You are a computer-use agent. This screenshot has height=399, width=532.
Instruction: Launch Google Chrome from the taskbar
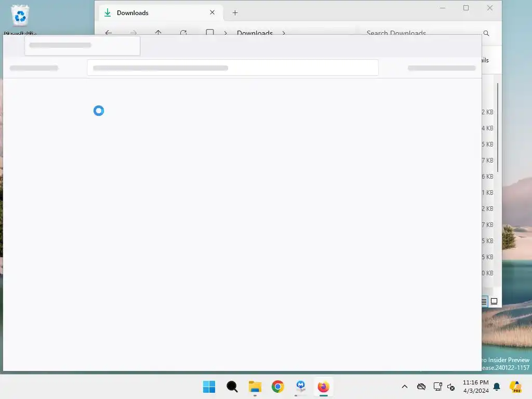click(x=278, y=387)
